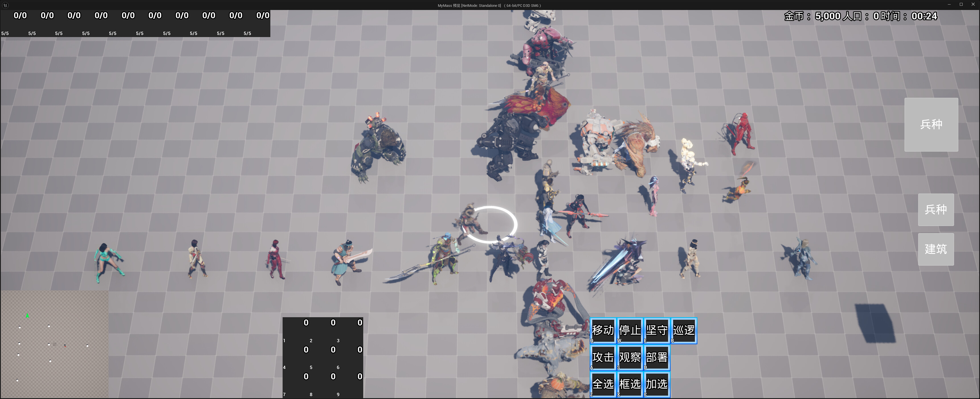Open the 建筑 building panel
Screen dimensions: 980x399
pyautogui.click(x=936, y=249)
